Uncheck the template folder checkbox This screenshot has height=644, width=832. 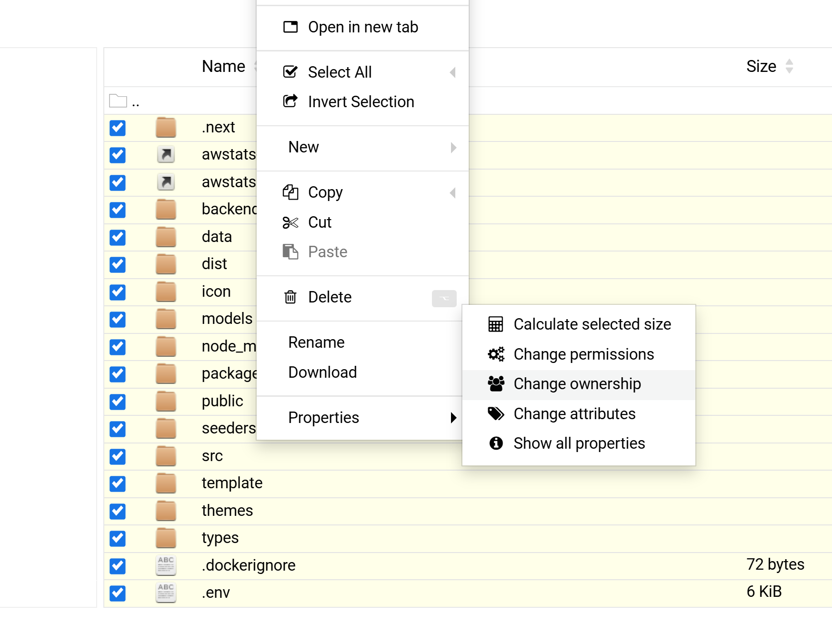pos(118,483)
